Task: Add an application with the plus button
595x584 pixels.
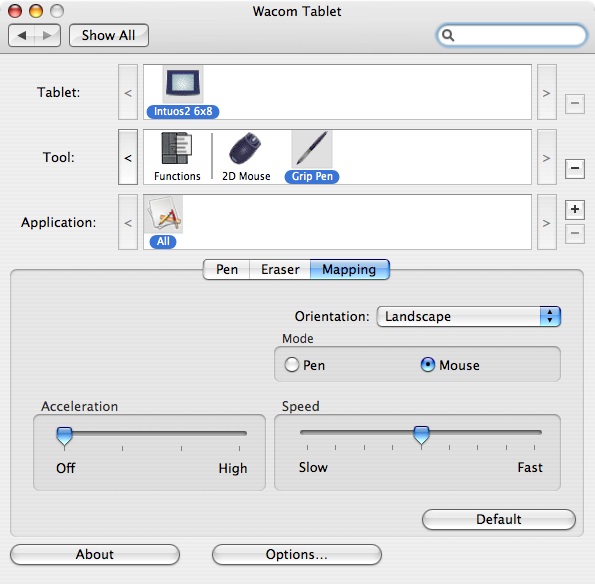Action: [x=575, y=209]
